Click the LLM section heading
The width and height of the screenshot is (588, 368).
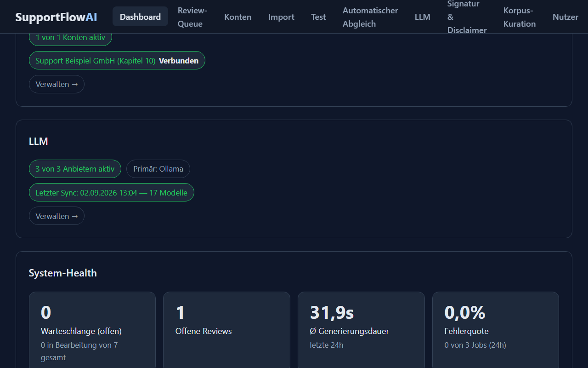39,141
